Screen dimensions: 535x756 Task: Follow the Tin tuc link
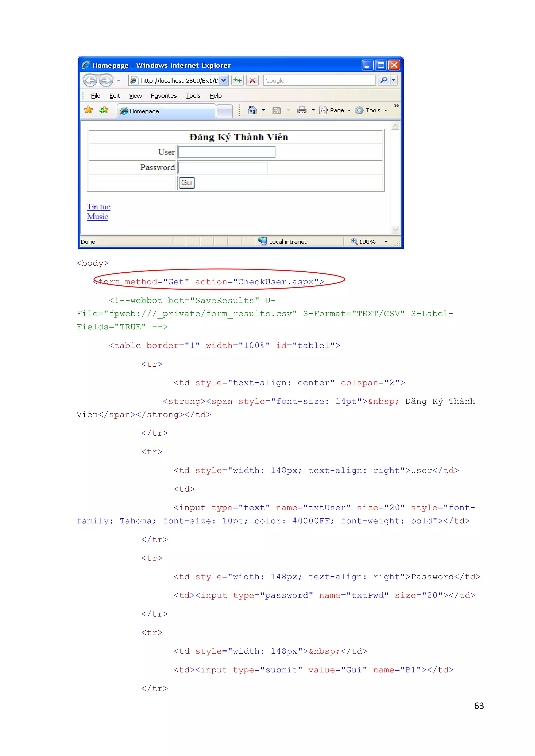98,207
